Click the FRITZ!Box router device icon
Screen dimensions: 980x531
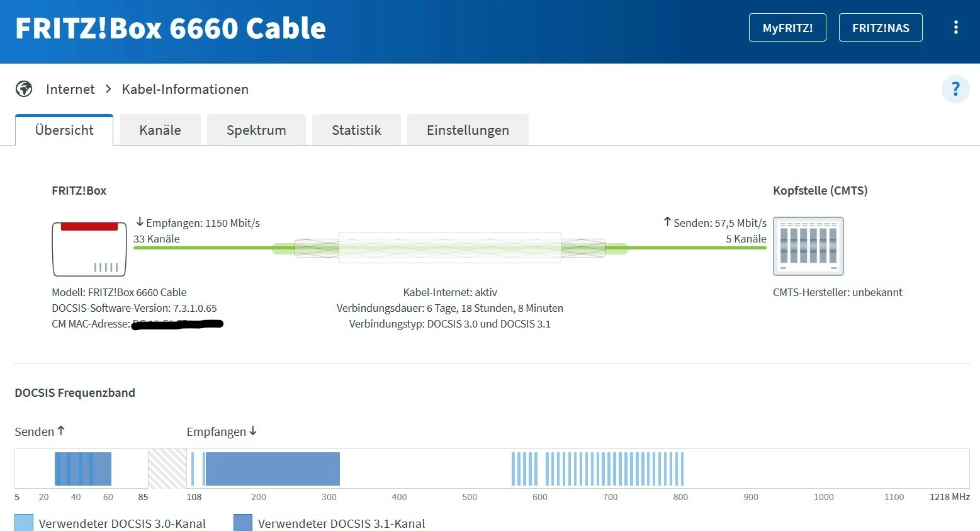[89, 249]
